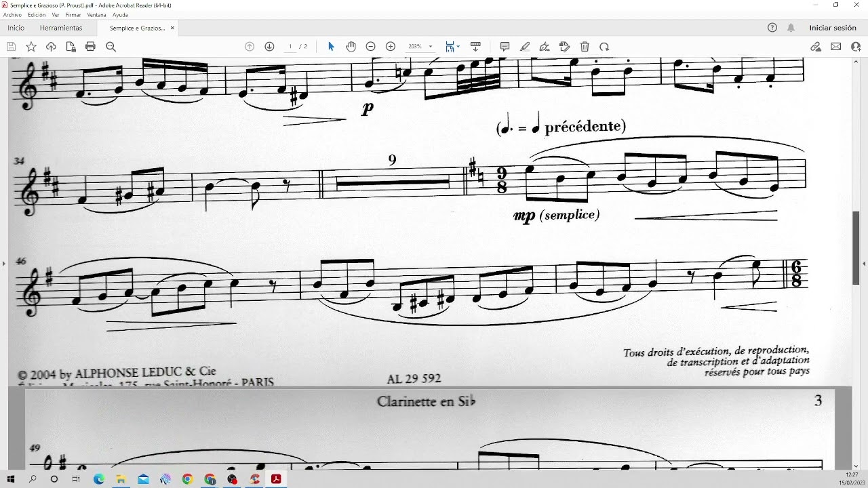
Task: Open the 203% zoom level dropdown
Action: (x=420, y=47)
